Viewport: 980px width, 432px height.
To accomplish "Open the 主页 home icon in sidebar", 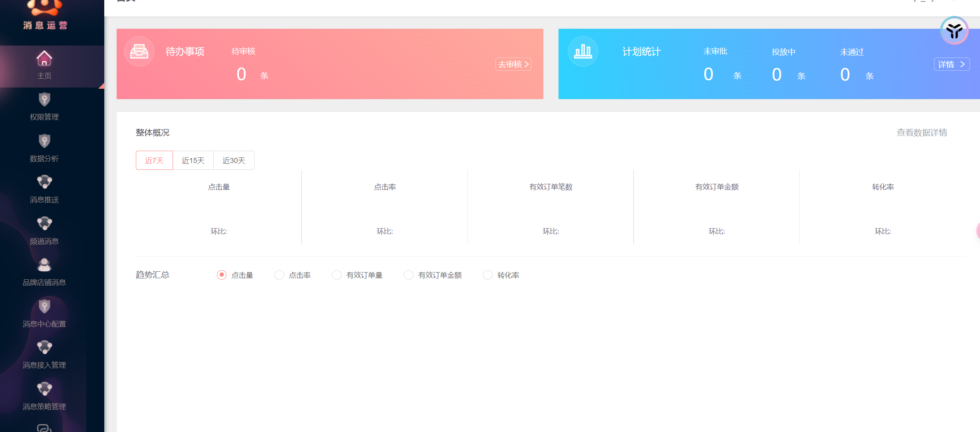I will click(44, 59).
